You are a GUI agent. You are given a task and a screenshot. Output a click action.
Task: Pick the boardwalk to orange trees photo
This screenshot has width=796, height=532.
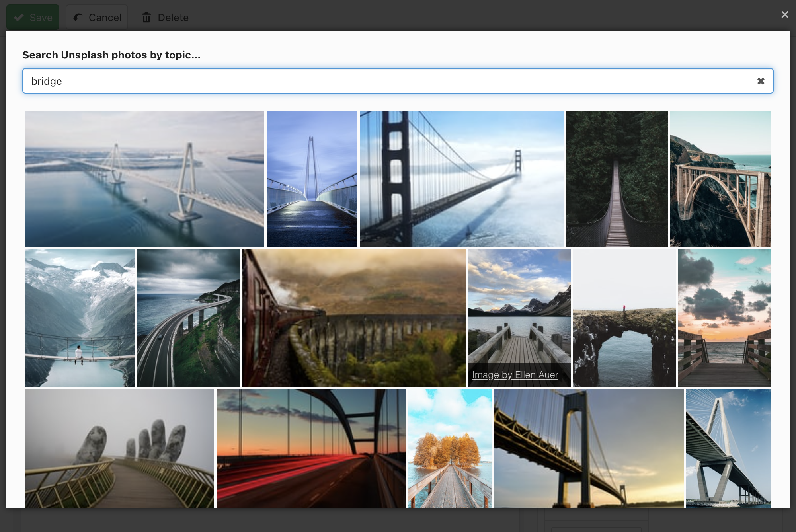pyautogui.click(x=450, y=448)
